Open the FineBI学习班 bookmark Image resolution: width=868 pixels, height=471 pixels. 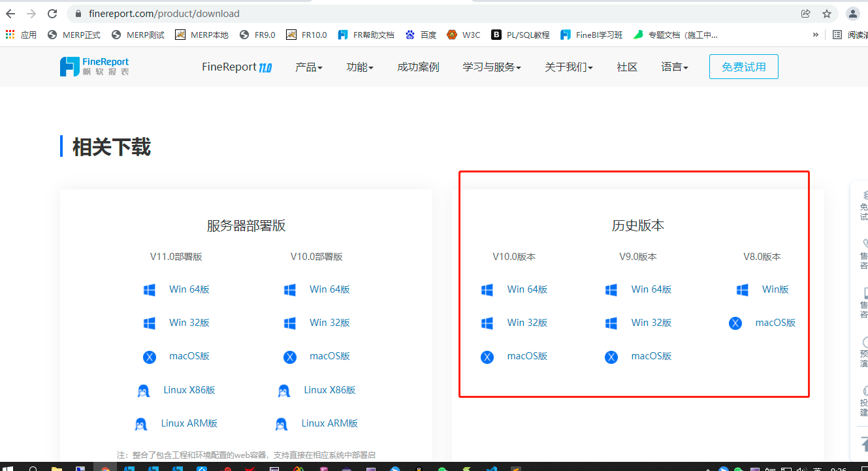point(592,35)
